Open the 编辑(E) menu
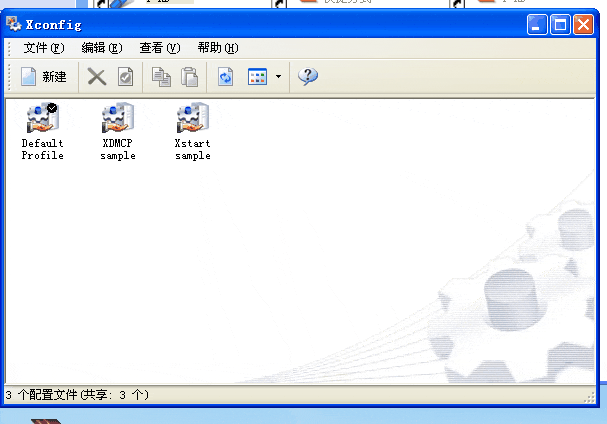 102,47
